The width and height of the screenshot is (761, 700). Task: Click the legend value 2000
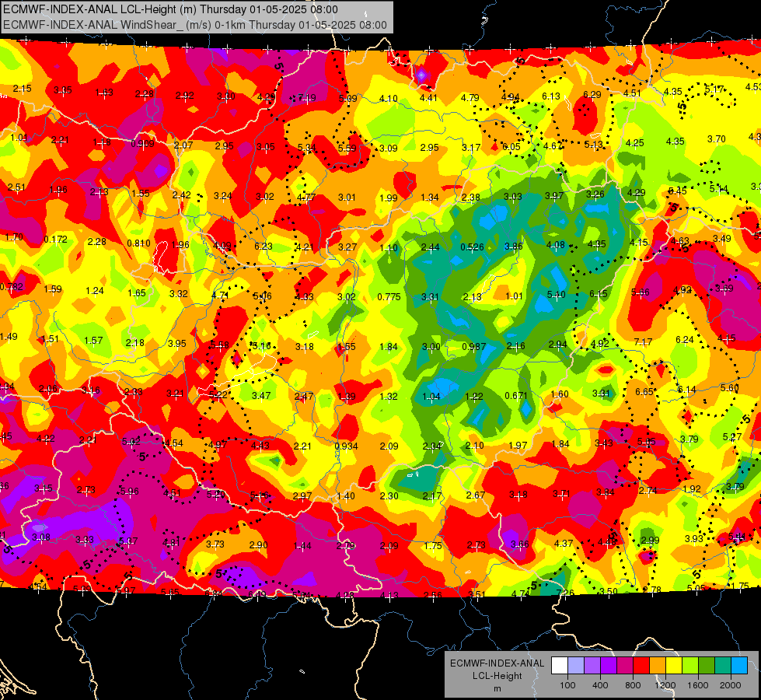point(731,685)
